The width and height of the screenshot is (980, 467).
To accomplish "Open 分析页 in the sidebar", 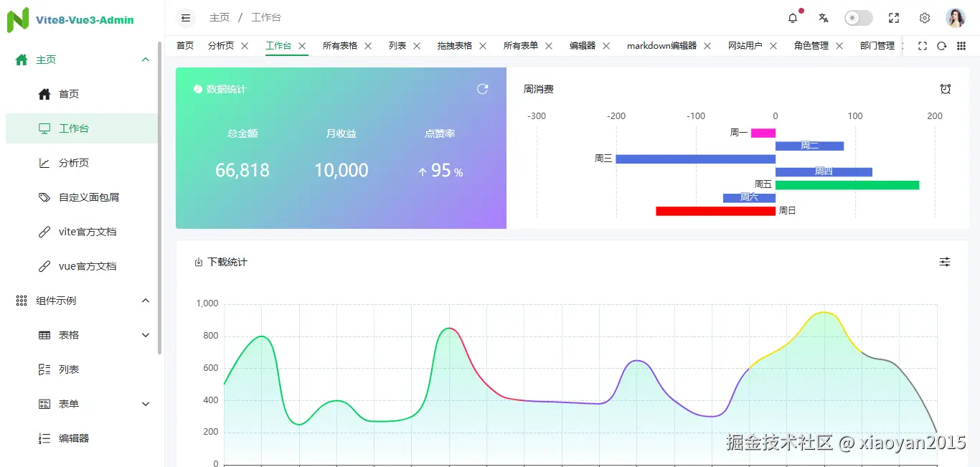I will pyautogui.click(x=82, y=163).
